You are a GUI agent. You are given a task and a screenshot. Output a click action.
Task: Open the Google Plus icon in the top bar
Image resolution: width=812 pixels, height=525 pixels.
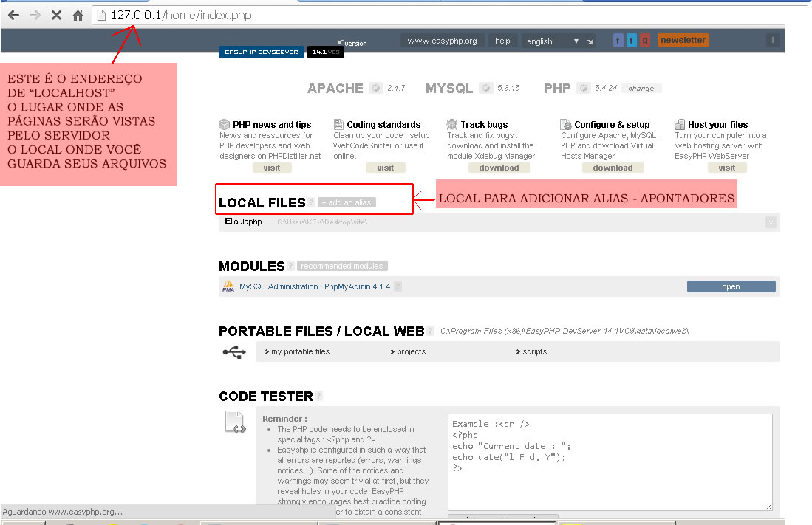[645, 41]
